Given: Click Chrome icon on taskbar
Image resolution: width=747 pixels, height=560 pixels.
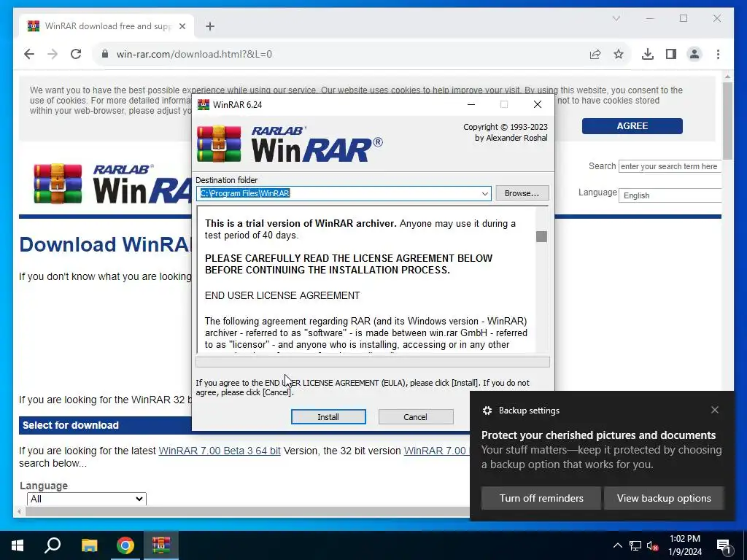Looking at the screenshot, I should point(125,545).
